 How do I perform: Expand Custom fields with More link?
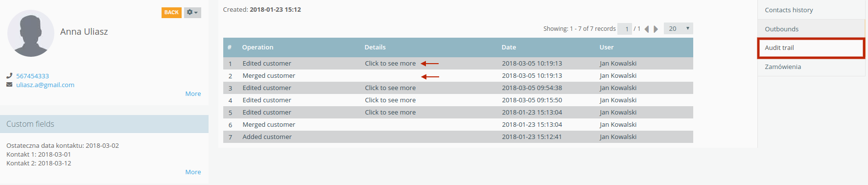(x=193, y=172)
